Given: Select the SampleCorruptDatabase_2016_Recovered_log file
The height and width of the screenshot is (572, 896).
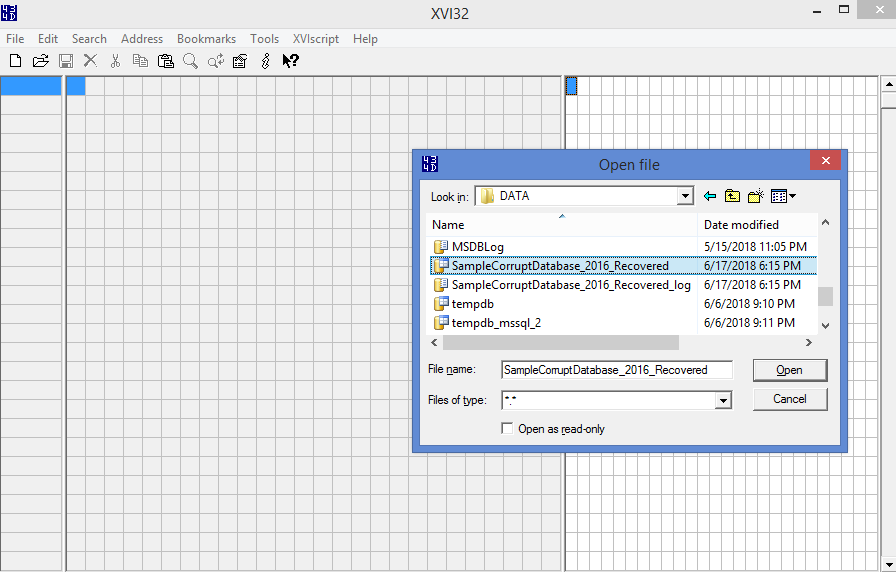Looking at the screenshot, I should [571, 285].
